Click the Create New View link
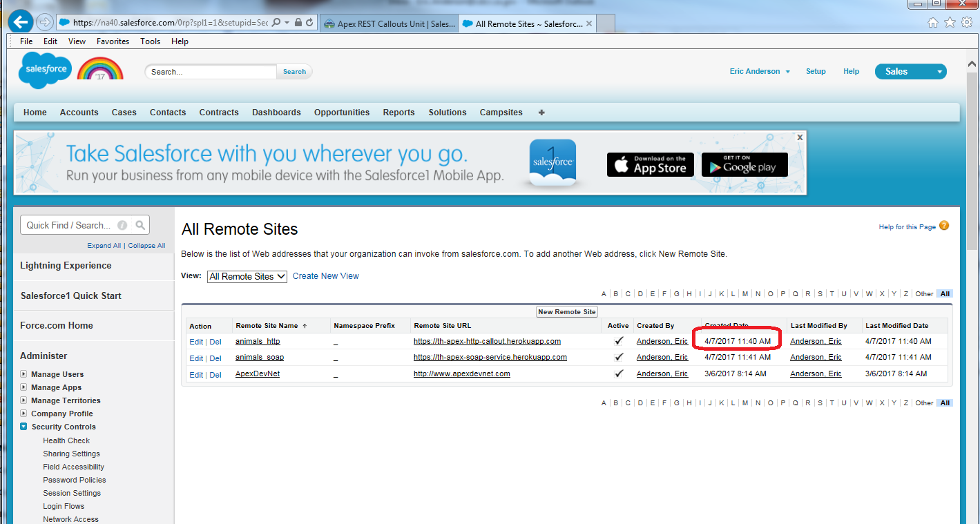The image size is (980, 524). click(326, 276)
